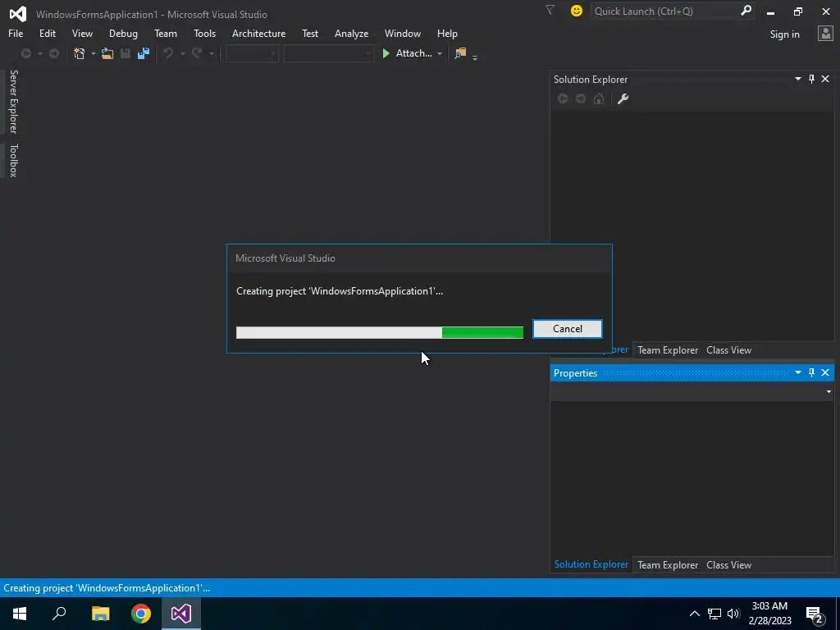Open the Server Explorer side tab

point(13,101)
